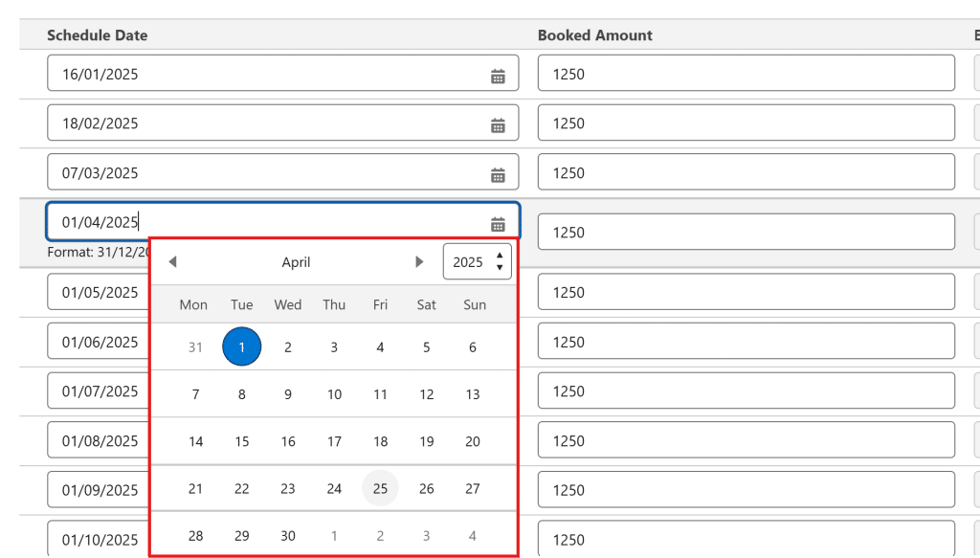Screen dimensions: 980x558
Task: Pick April 15 in the date picker
Action: [x=242, y=441]
